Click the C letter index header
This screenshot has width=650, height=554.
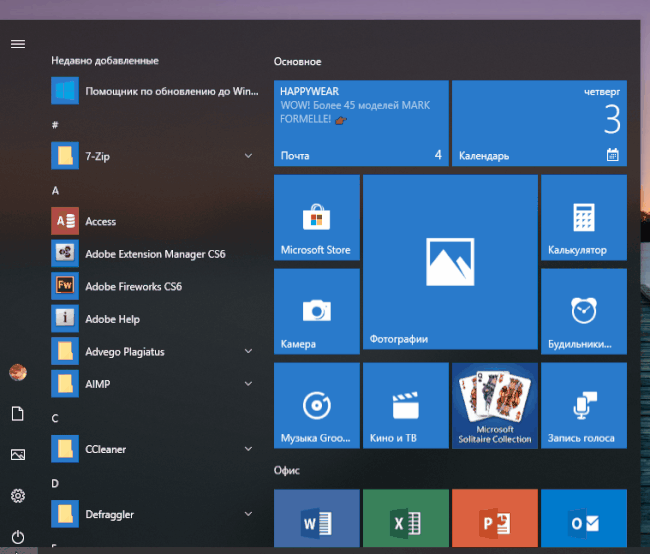(55, 418)
